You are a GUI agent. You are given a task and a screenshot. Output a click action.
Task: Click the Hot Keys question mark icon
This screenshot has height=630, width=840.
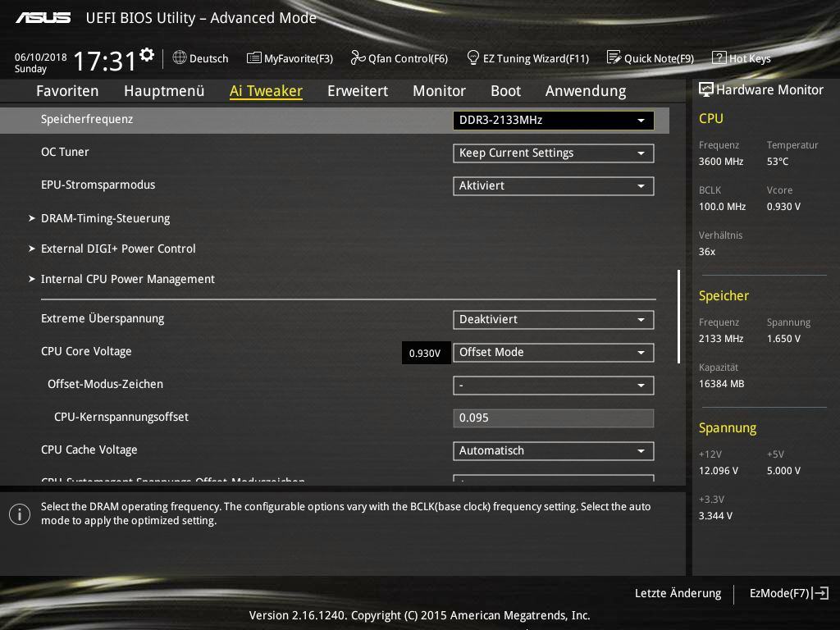pos(719,57)
